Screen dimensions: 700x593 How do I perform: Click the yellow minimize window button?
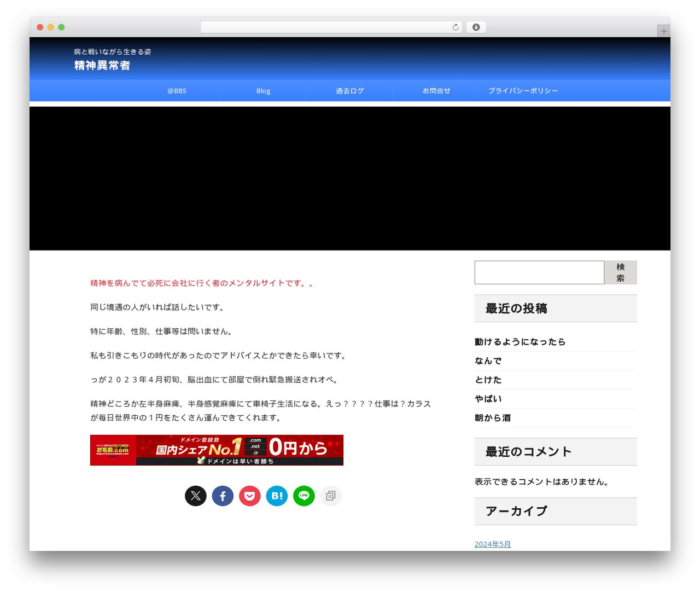[x=51, y=27]
